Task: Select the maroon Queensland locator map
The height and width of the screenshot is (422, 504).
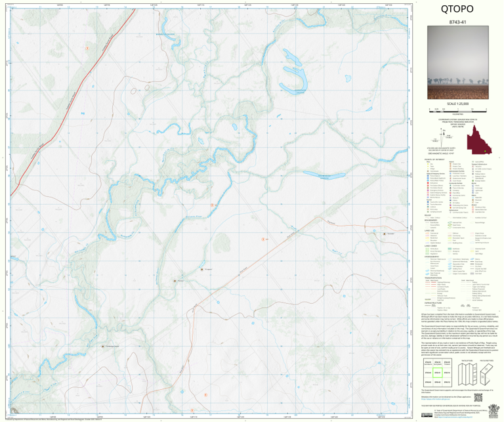Action: click(479, 140)
